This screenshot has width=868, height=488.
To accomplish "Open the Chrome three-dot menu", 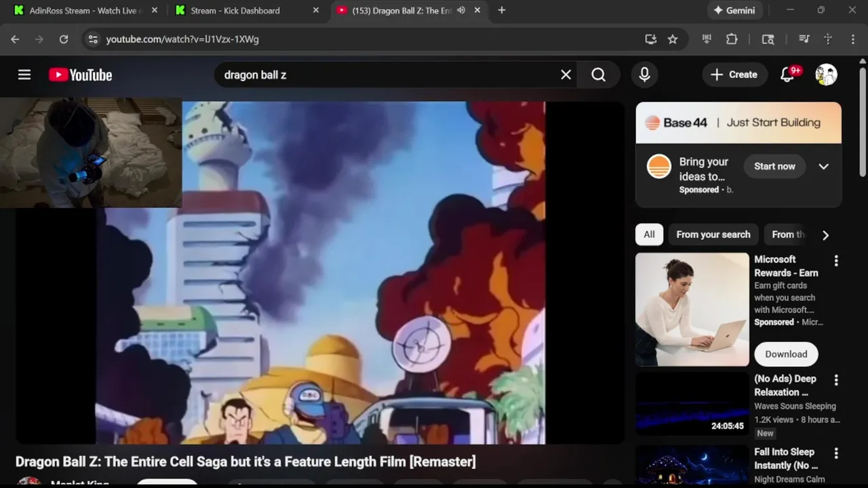I will click(x=853, y=39).
